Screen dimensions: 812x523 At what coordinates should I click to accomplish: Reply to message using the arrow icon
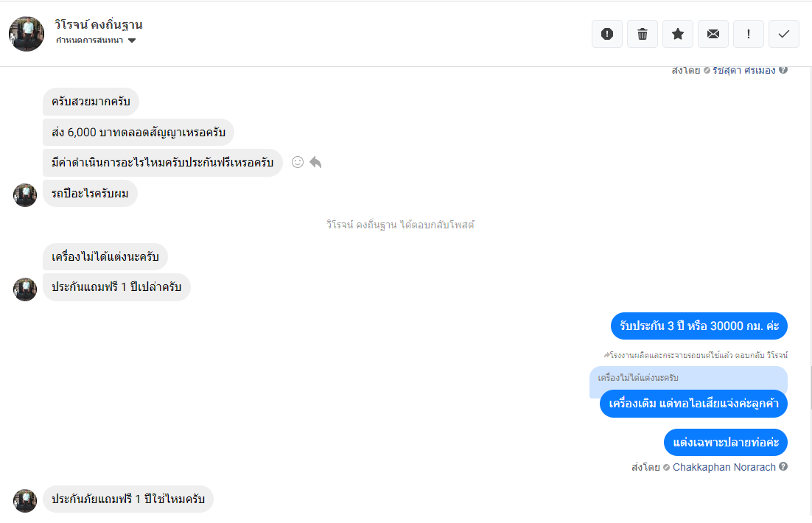[315, 162]
